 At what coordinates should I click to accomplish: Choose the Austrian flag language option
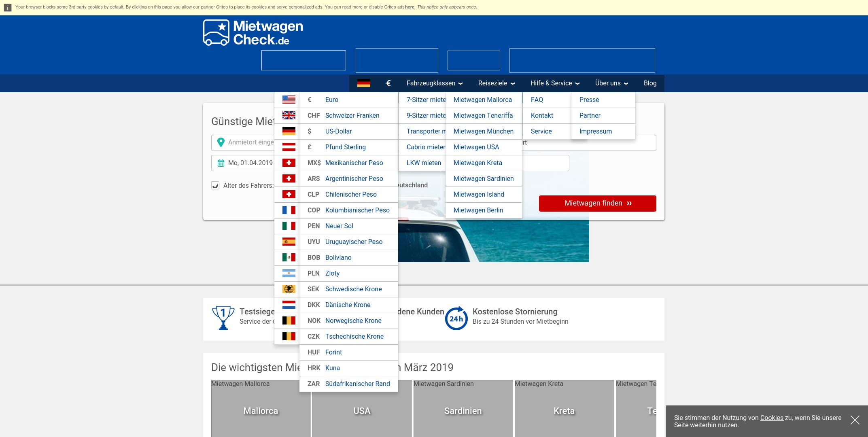click(289, 147)
